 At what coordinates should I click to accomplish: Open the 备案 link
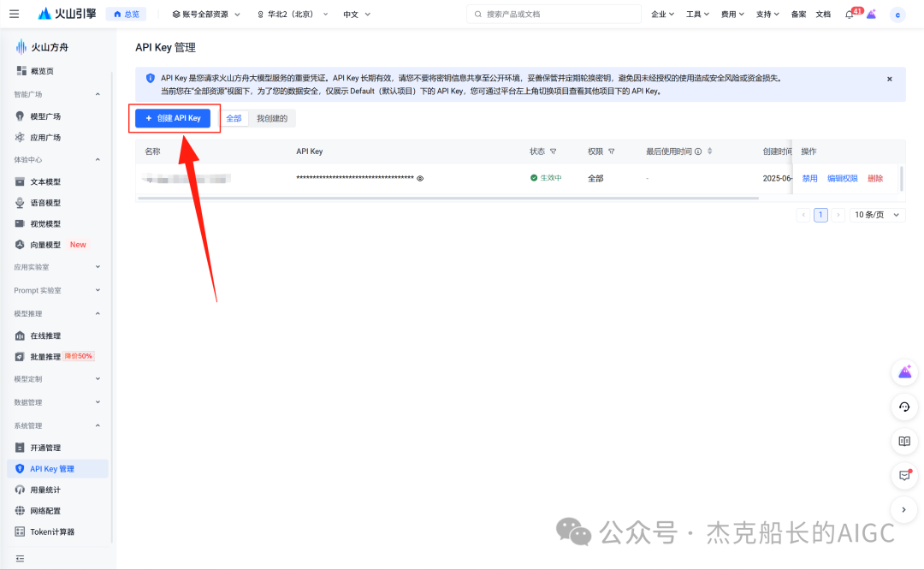click(798, 15)
